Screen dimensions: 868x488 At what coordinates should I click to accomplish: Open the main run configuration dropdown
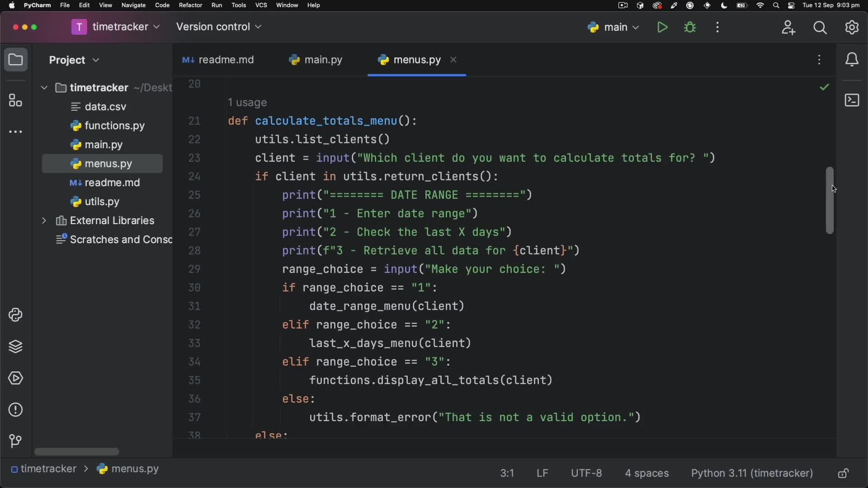(614, 28)
